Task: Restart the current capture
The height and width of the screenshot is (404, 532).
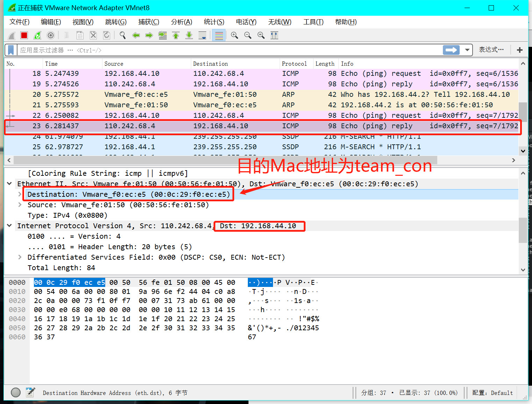Action: 37,35
